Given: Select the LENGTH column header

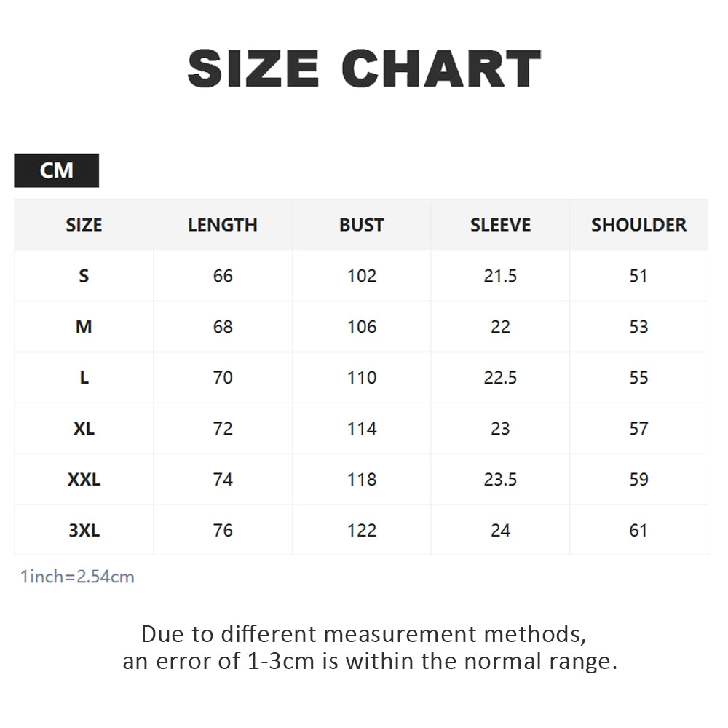Looking at the screenshot, I should (x=222, y=225).
